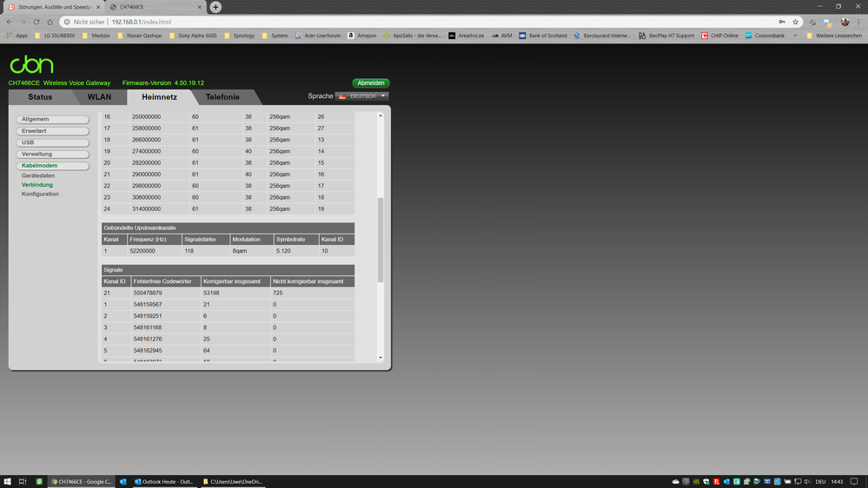Open the LG 55UB850V bookmark folder

click(55, 36)
